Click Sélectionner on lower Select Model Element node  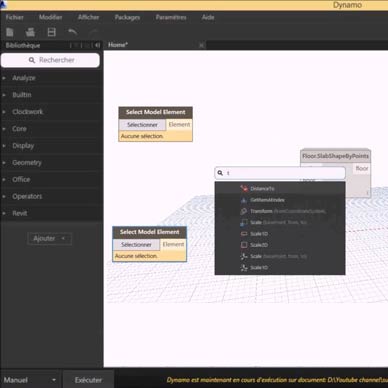(136, 245)
